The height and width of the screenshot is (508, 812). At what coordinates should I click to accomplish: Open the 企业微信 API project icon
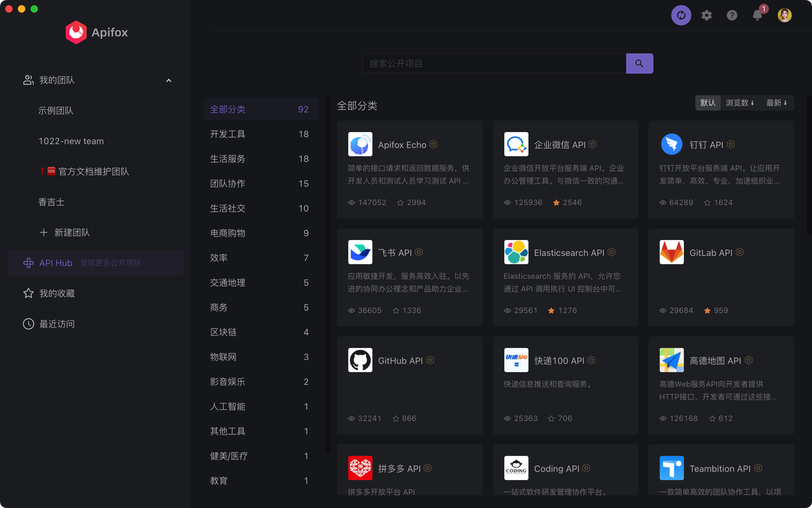pos(516,144)
